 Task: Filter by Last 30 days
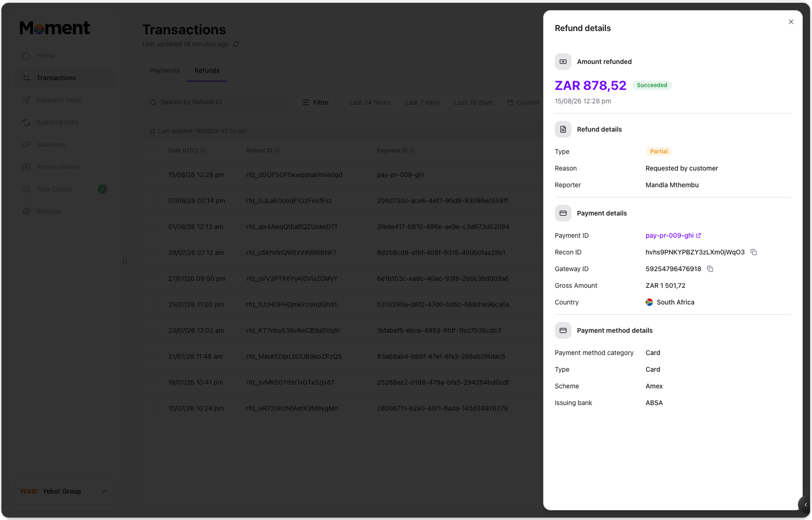(x=473, y=102)
